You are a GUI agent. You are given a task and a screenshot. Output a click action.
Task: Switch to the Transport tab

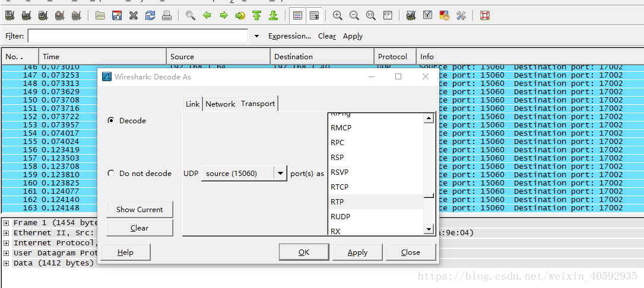pos(258,103)
